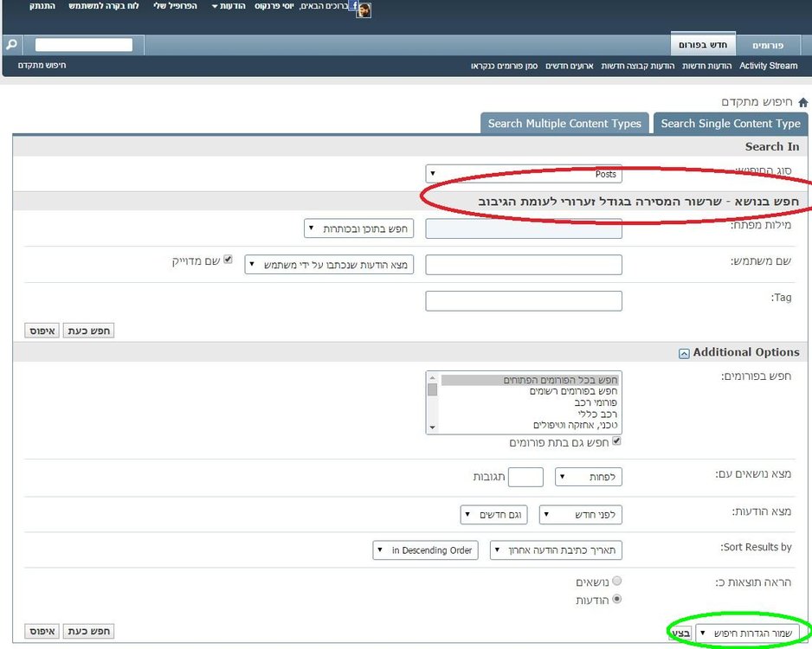Open Activity Stream link

pyautogui.click(x=768, y=66)
